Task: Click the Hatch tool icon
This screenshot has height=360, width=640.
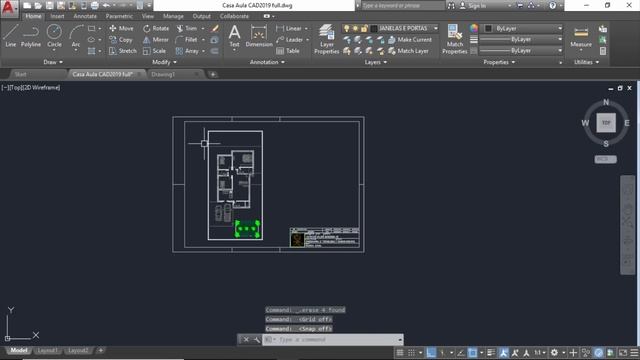Action: (x=91, y=51)
